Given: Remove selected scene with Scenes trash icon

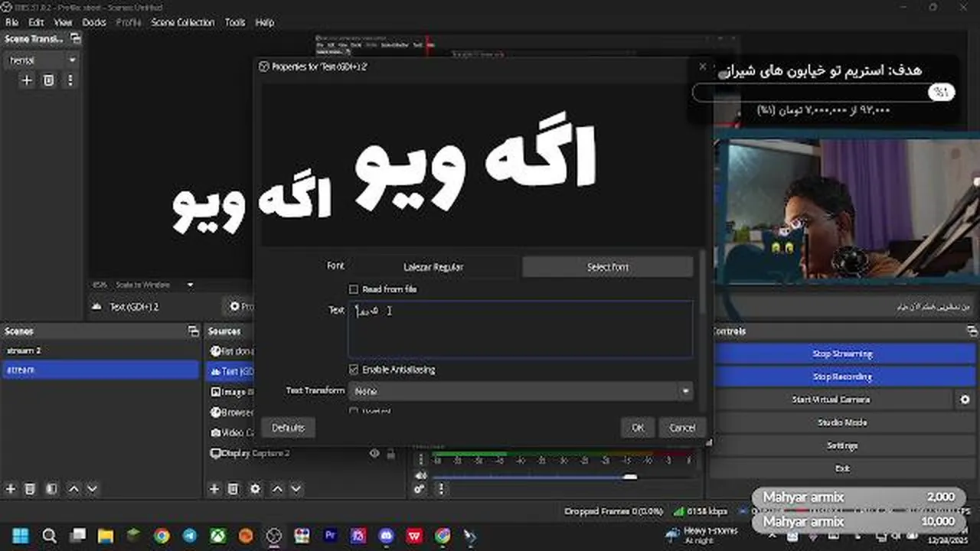Looking at the screenshot, I should (x=30, y=488).
